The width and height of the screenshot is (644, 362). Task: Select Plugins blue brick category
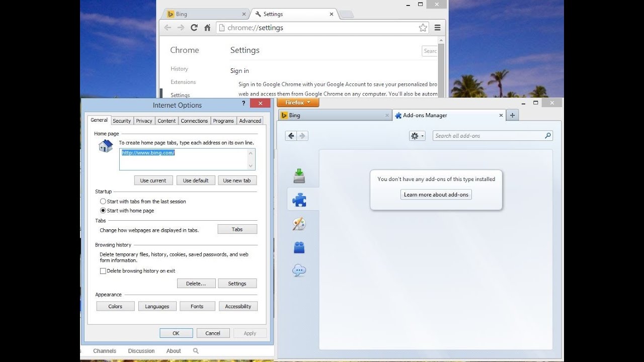(299, 247)
